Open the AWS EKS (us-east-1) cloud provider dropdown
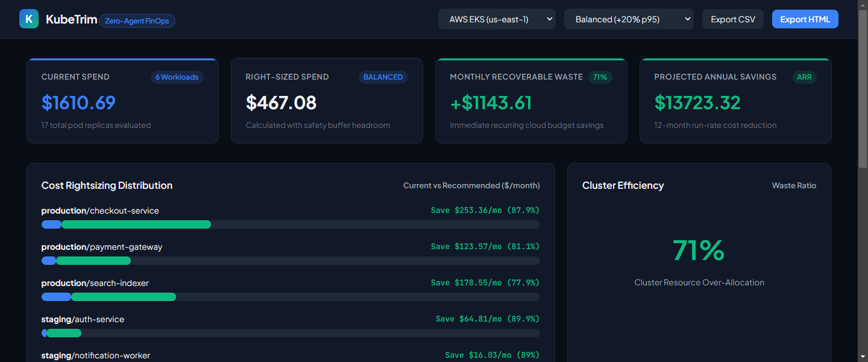The width and height of the screenshot is (868, 362). 497,19
